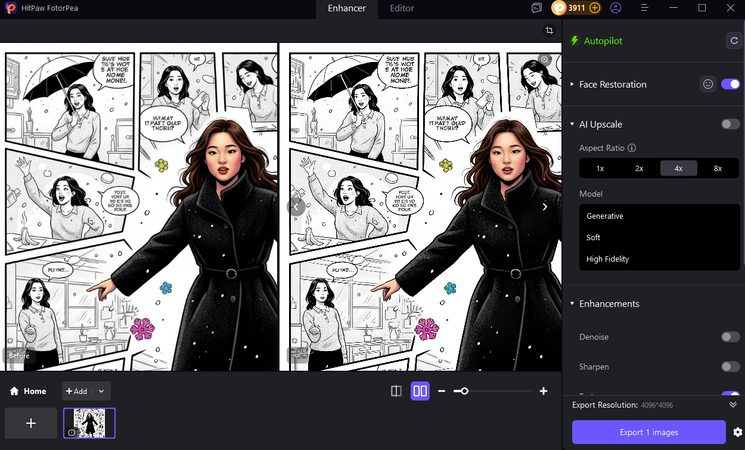This screenshot has width=745, height=450.
Task: Click the crop tool icon
Action: pos(550,31)
